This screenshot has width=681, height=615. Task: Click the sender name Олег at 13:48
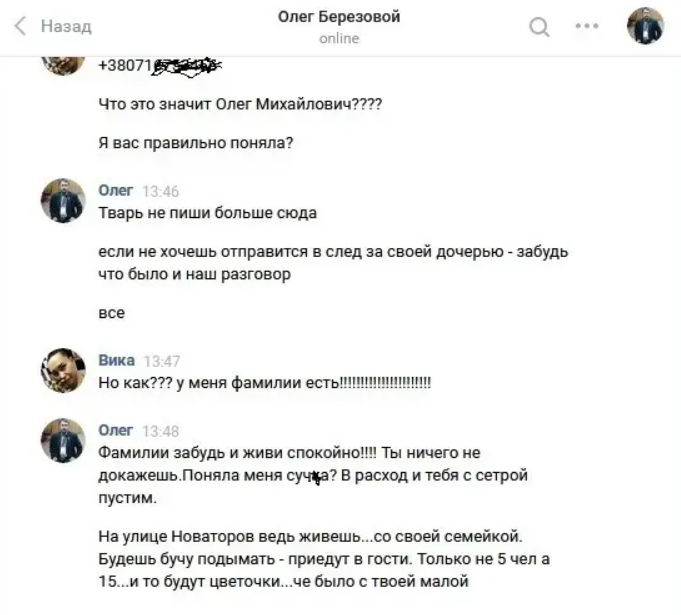pos(116,430)
